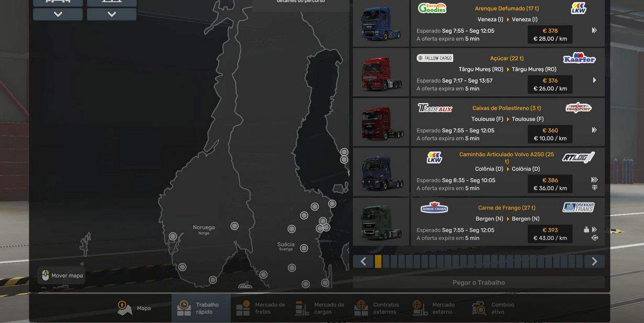Click the Nordic Crown company logo

[434, 208]
